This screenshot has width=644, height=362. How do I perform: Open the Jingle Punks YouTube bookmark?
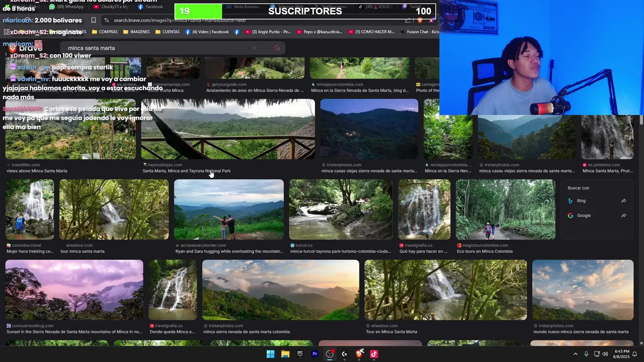tap(268, 32)
